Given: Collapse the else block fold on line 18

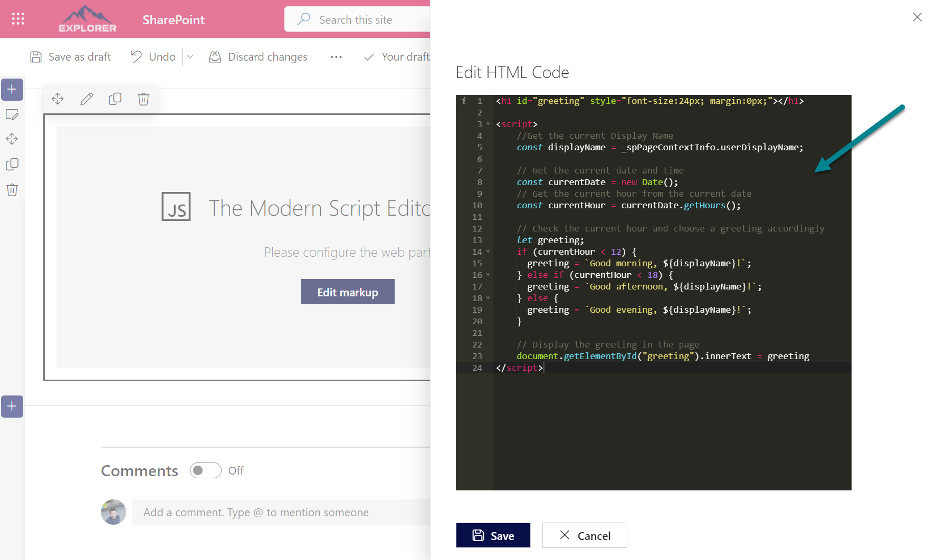Looking at the screenshot, I should (488, 298).
